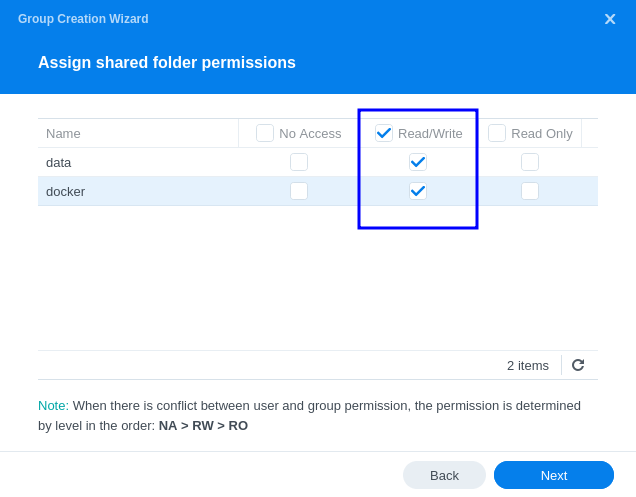Click the Read/Write column header label
The height and width of the screenshot is (497, 636).
[x=430, y=133]
